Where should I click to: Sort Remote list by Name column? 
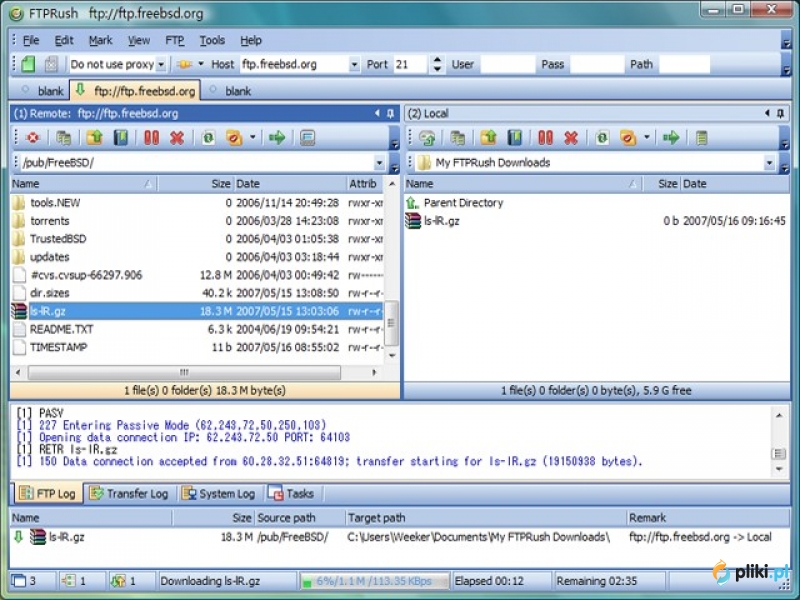click(x=83, y=184)
